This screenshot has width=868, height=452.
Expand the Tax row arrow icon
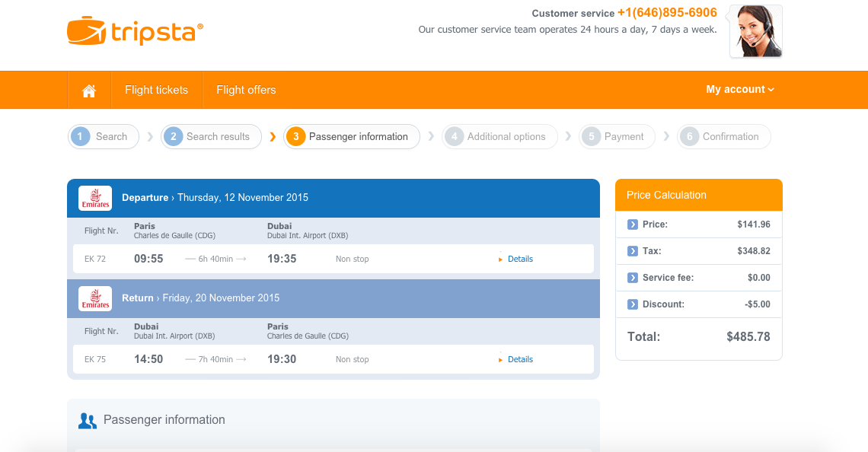click(x=632, y=251)
